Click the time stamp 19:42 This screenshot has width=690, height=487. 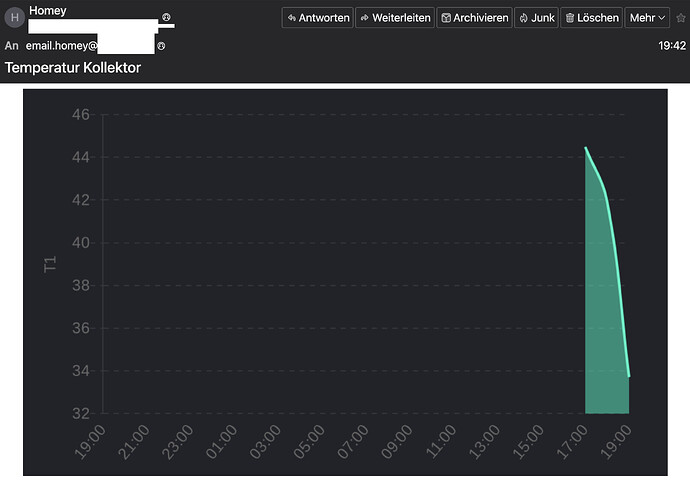(x=672, y=46)
